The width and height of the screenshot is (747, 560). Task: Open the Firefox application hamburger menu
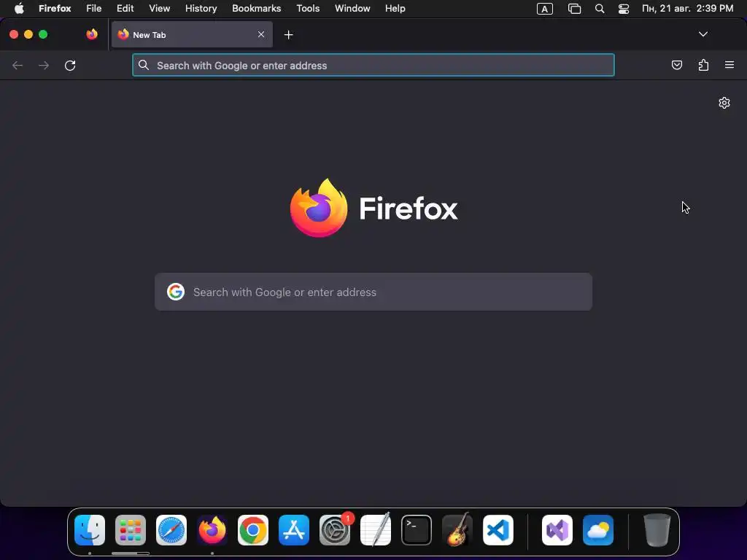(x=729, y=65)
